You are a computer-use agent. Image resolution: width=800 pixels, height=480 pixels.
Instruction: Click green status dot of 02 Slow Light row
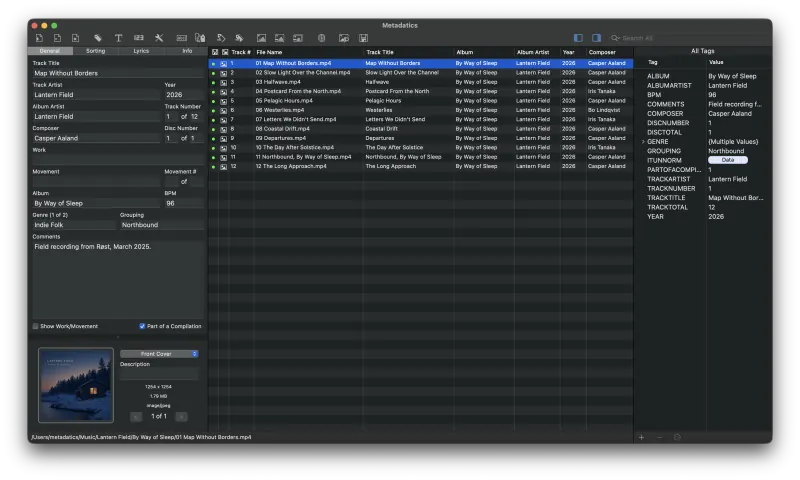[213, 73]
